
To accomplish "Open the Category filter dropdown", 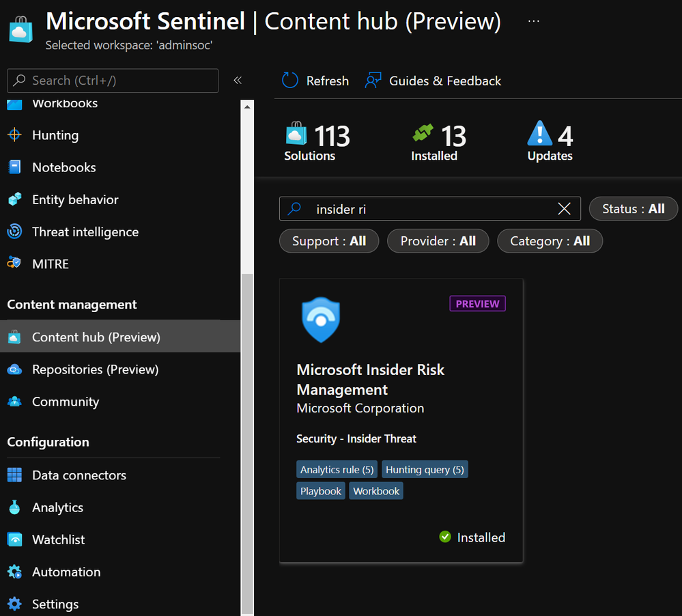I will tap(550, 241).
